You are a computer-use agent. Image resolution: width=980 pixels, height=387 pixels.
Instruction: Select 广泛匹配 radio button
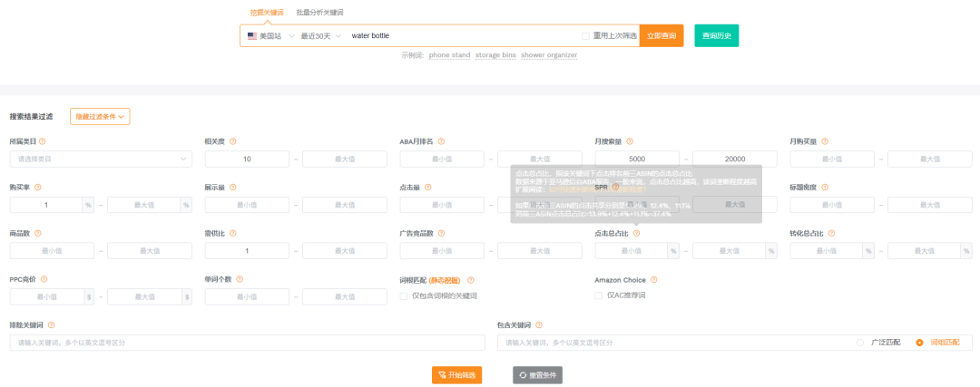(860, 343)
